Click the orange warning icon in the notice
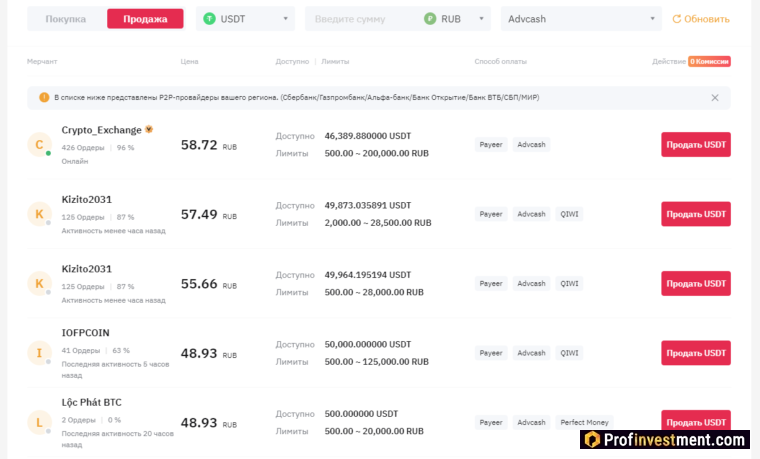760x459 pixels. coord(44,97)
